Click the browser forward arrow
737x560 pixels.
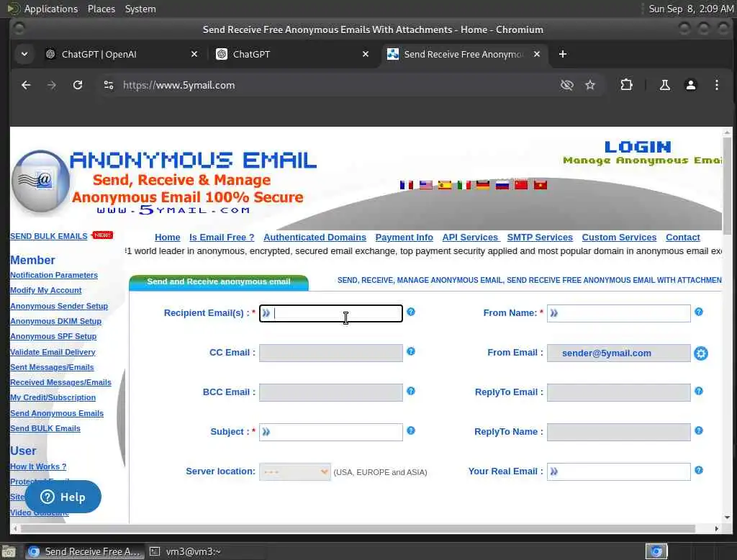coord(52,85)
